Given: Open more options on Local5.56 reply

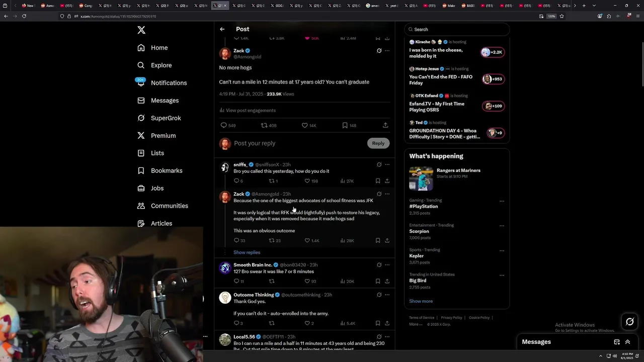Looking at the screenshot, I should [387, 337].
